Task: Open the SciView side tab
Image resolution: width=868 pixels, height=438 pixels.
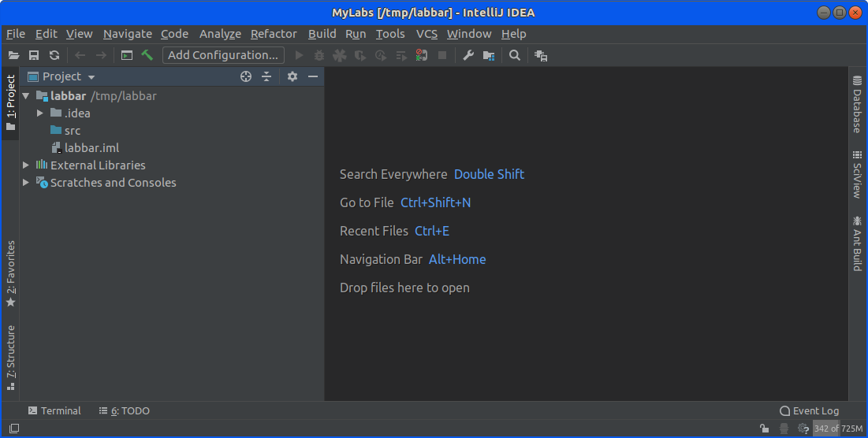Action: point(857,174)
